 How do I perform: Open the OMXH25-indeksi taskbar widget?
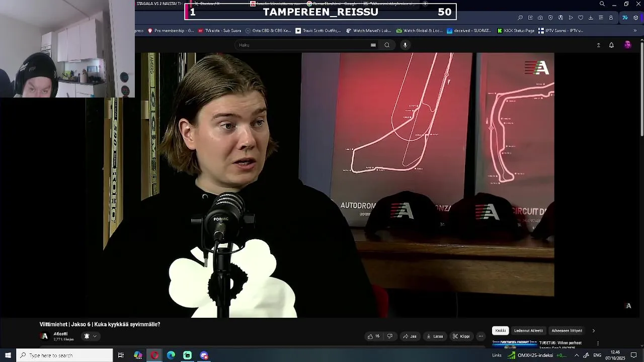(x=536, y=355)
